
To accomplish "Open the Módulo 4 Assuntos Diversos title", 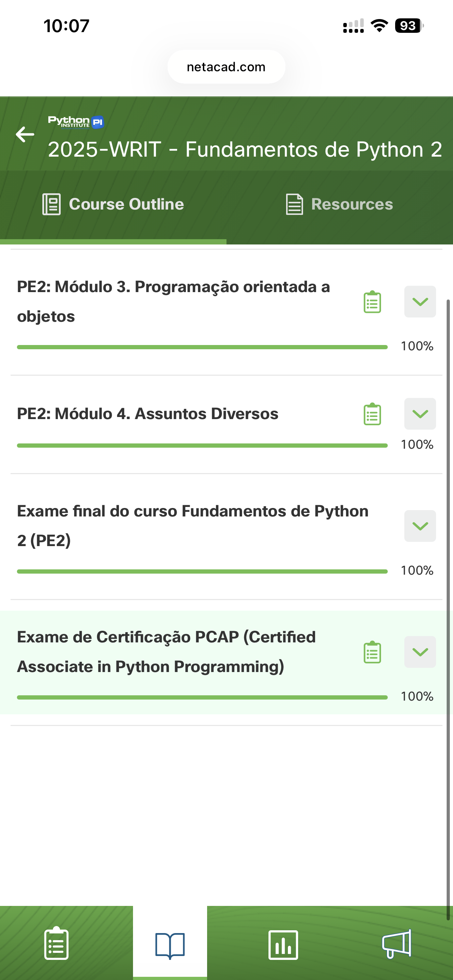I will [x=147, y=414].
